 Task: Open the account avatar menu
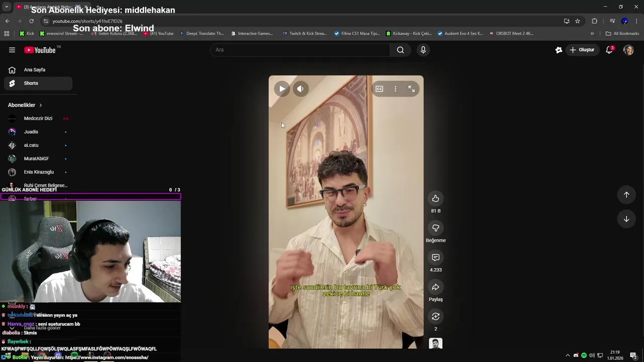pyautogui.click(x=628, y=50)
